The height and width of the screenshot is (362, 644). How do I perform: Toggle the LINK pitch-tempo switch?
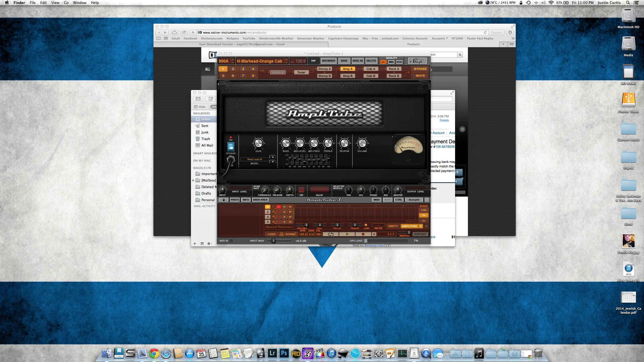point(366,225)
